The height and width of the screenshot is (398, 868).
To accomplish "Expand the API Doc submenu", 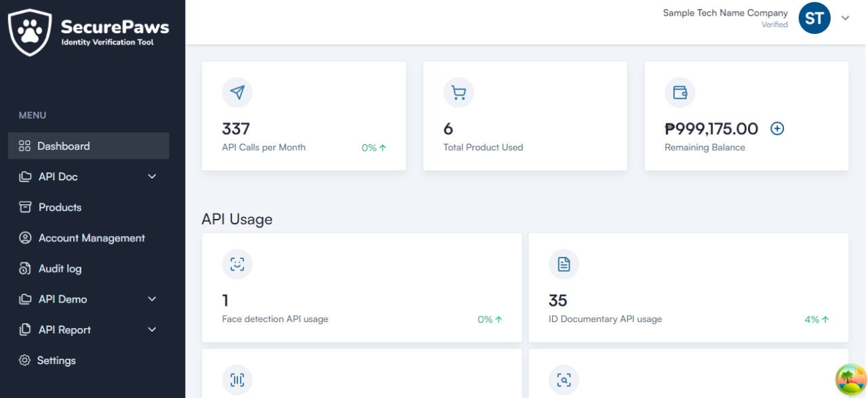I will (x=152, y=176).
